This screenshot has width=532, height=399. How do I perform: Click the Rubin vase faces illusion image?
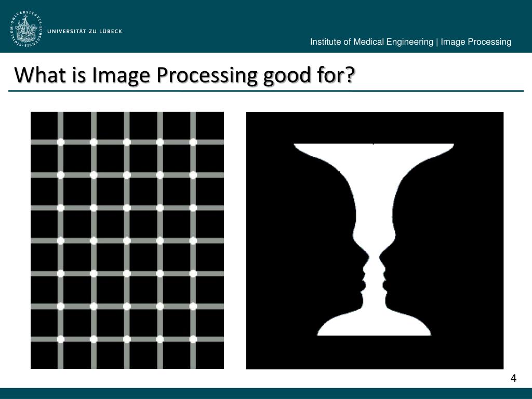coord(375,241)
